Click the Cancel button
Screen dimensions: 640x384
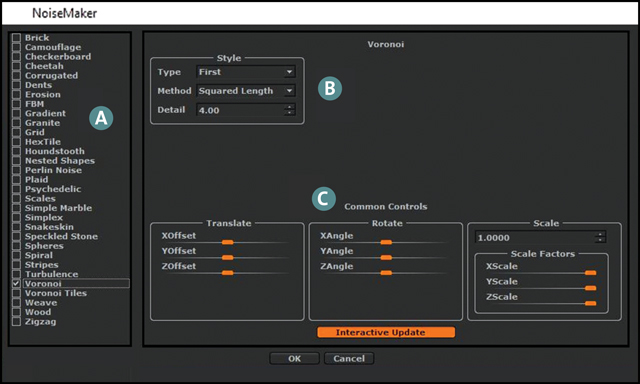point(349,358)
